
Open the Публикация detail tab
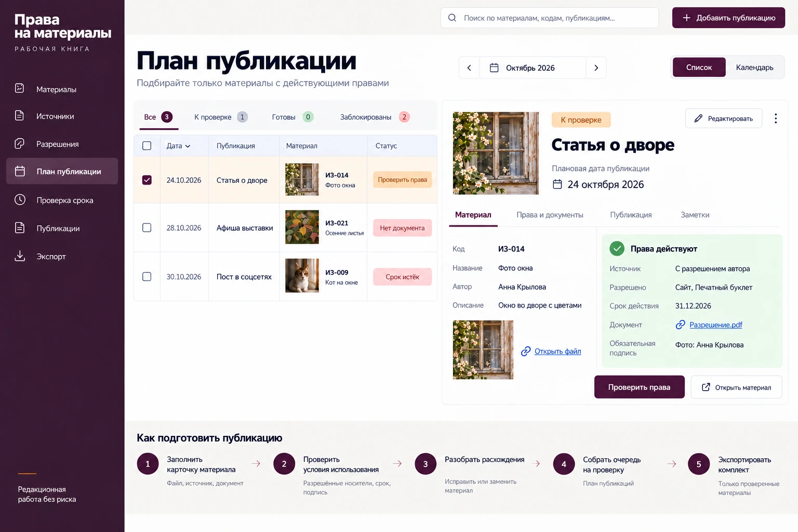click(631, 215)
